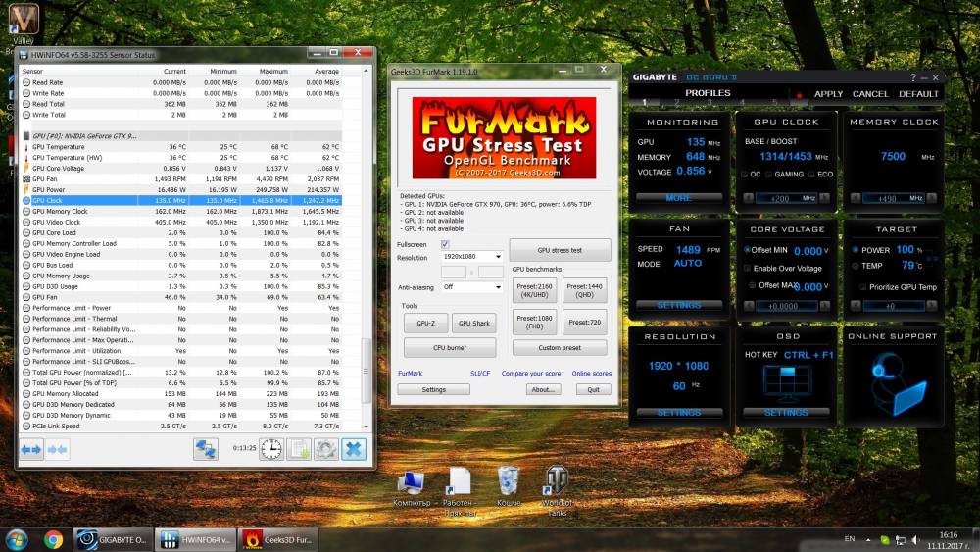Click the volume speaker tray icon
The width and height of the screenshot is (980, 552).
point(916,539)
